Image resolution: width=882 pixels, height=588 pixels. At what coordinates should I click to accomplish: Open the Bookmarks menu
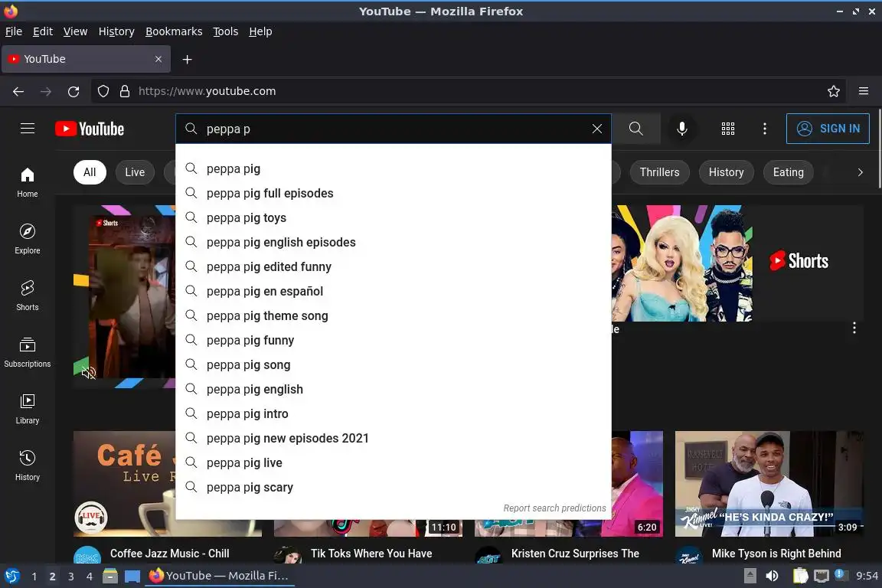[x=174, y=31]
